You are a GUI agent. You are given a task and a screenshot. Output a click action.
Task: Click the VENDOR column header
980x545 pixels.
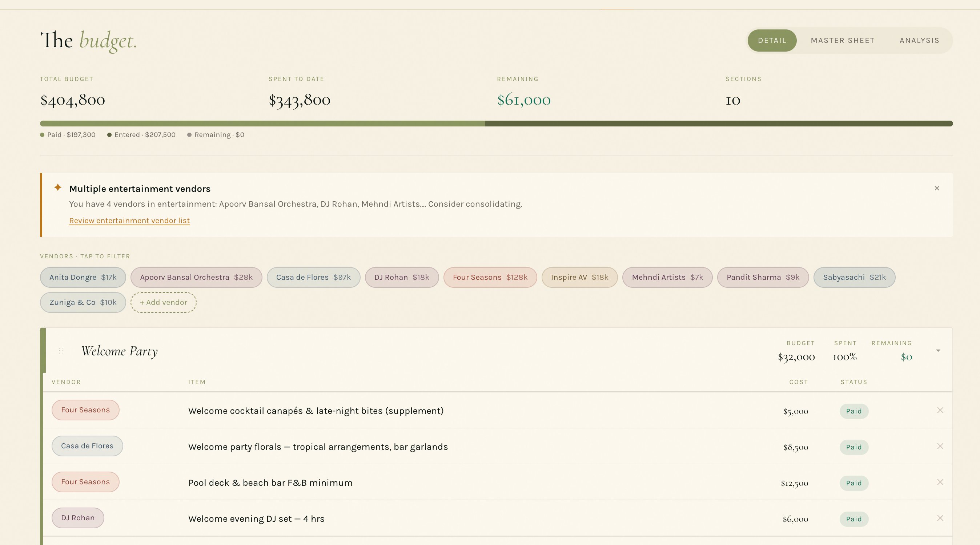pos(66,382)
